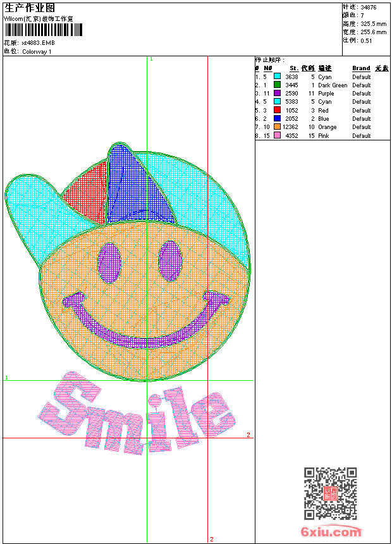This screenshot has height=544, width=392.
Task: Click the red marker 2 at the right of the horizontal guide
Action: pyautogui.click(x=248, y=435)
